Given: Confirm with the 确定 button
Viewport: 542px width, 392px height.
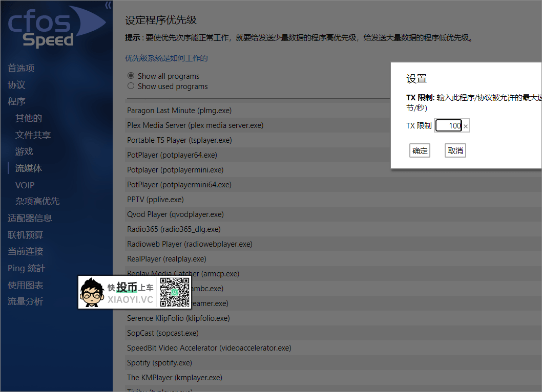Looking at the screenshot, I should [420, 150].
